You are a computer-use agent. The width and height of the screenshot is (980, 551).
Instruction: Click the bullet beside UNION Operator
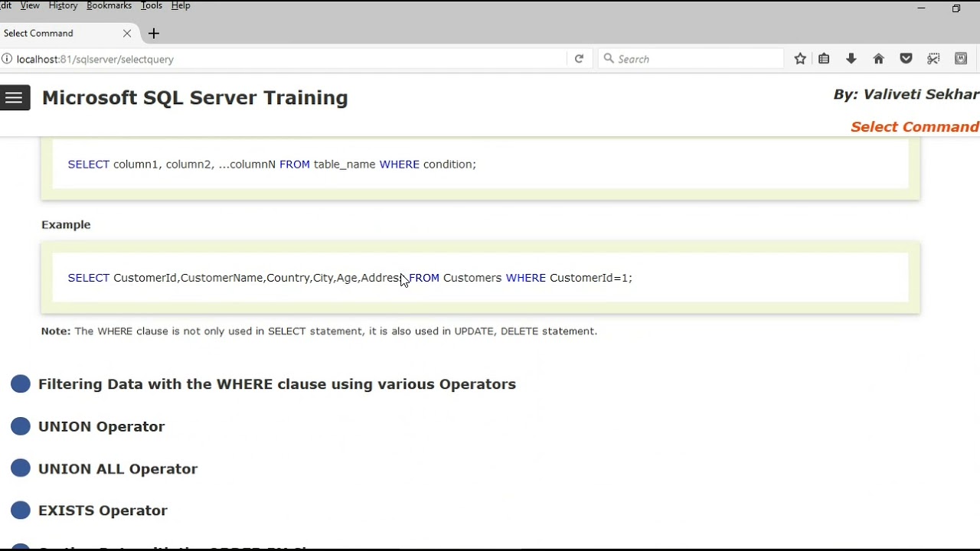tap(21, 426)
